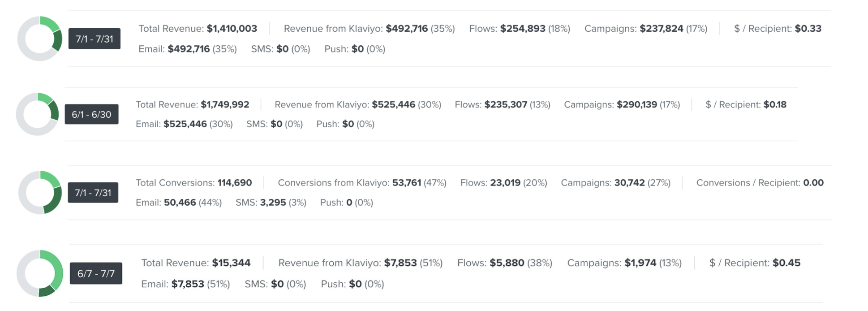Click Total Revenue value $1,410,003

[x=232, y=29]
